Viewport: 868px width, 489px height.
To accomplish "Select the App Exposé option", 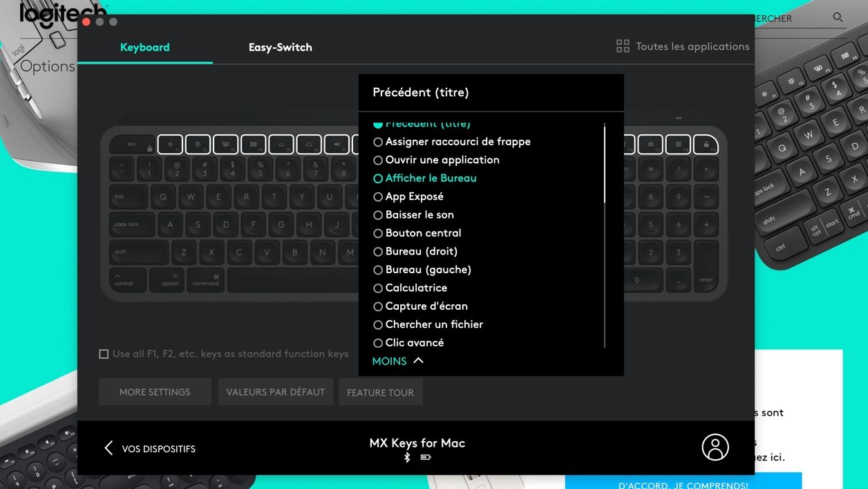I will pyautogui.click(x=408, y=196).
